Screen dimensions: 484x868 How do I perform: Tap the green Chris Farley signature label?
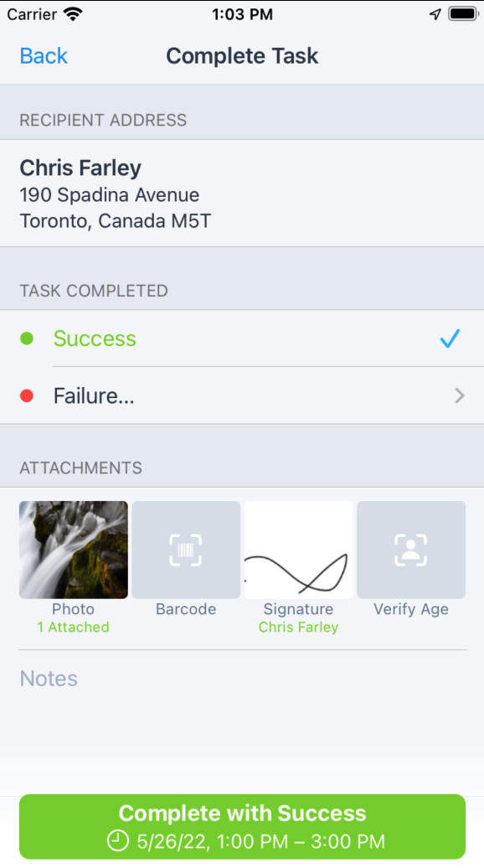coord(299,628)
